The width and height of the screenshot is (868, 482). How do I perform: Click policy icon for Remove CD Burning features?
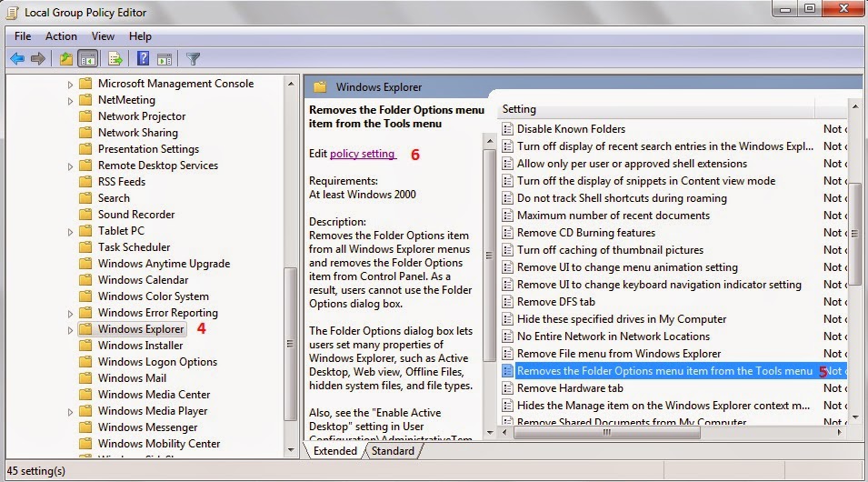click(507, 233)
